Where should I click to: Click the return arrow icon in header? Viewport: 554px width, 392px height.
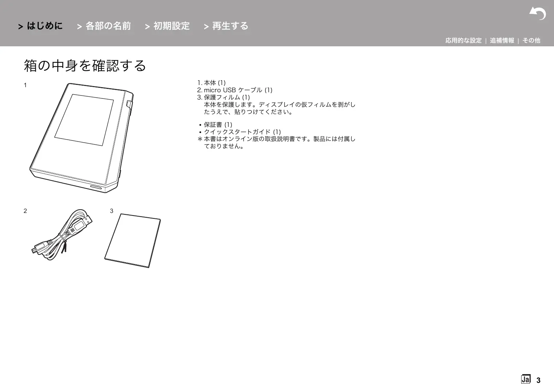coord(538,13)
